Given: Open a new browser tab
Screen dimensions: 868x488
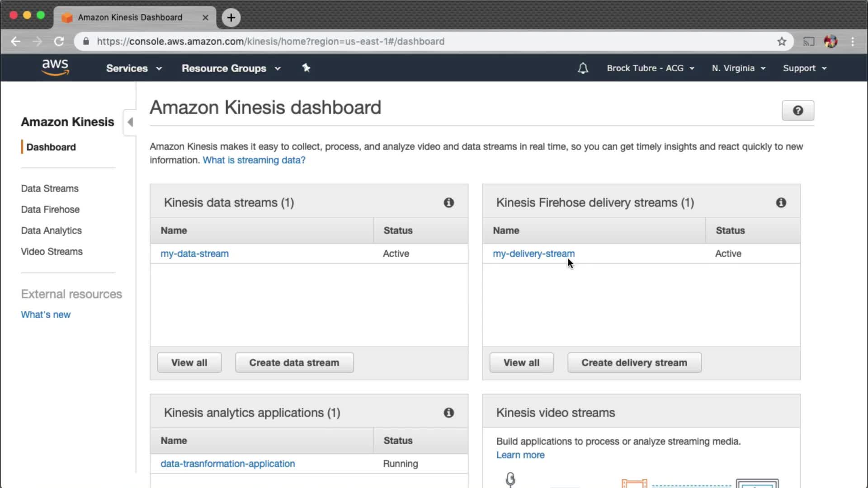Looking at the screenshot, I should coord(231,18).
